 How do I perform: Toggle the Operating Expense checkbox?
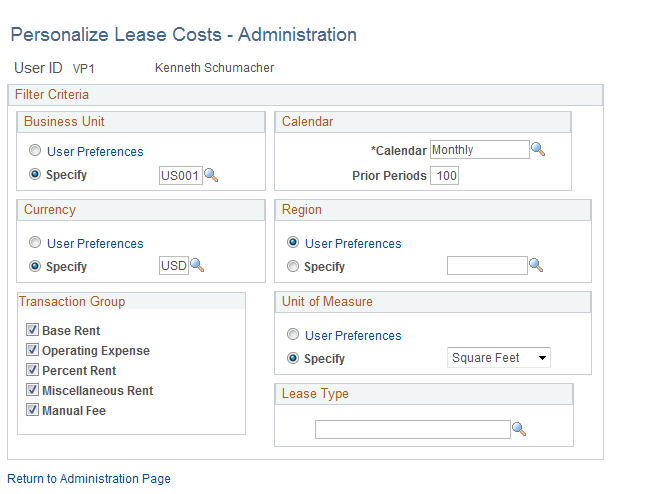point(33,351)
